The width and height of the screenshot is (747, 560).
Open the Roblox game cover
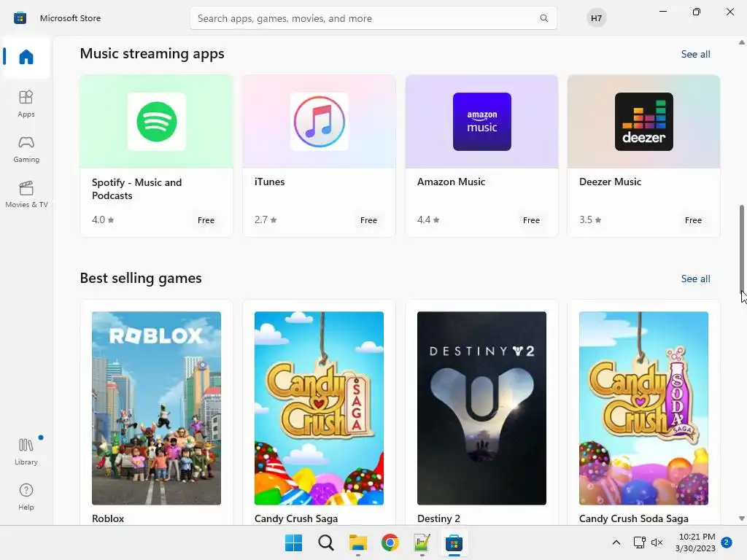(156, 408)
